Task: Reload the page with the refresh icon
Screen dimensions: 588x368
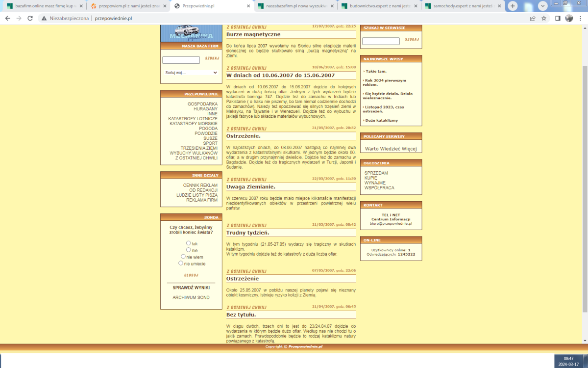Action: [30, 18]
